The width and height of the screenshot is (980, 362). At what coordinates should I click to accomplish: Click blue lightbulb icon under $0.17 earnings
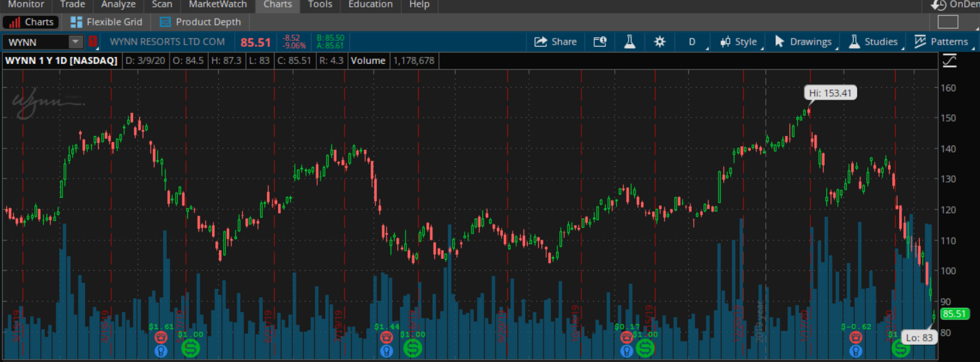tap(626, 350)
